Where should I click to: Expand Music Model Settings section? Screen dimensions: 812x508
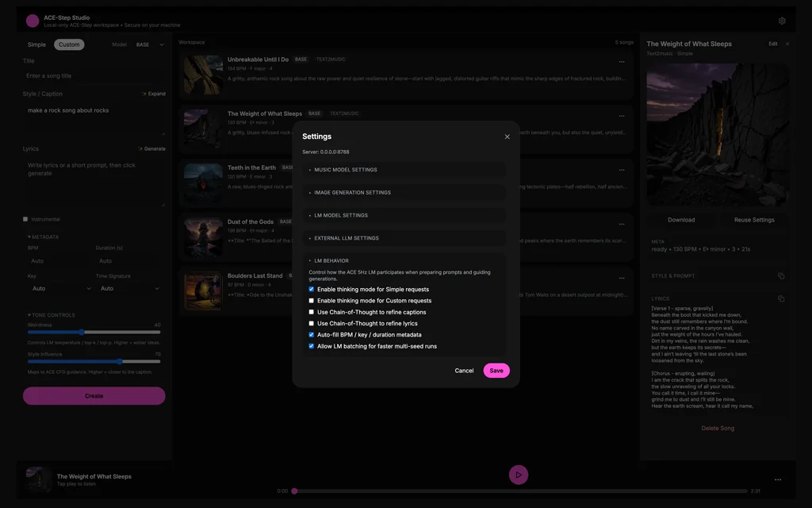[x=345, y=170]
